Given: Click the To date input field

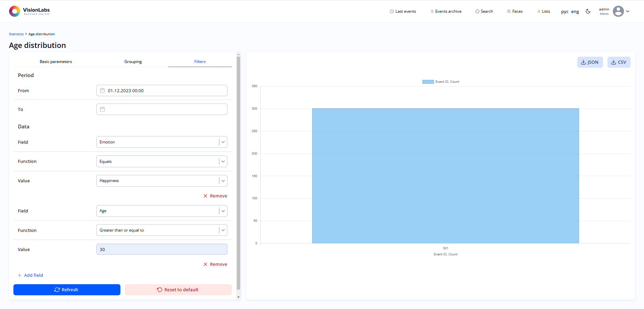Looking at the screenshot, I should pyautogui.click(x=162, y=109).
